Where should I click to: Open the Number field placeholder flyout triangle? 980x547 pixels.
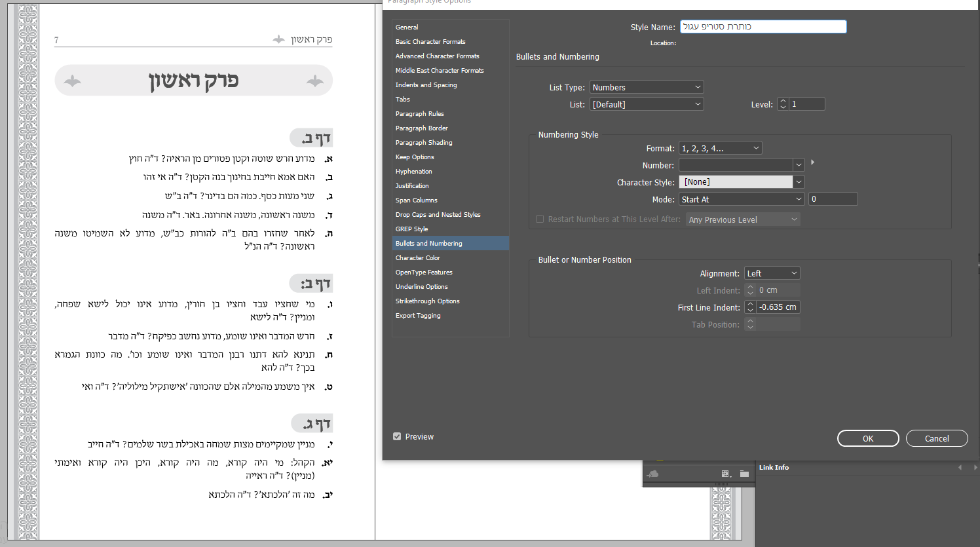click(813, 162)
